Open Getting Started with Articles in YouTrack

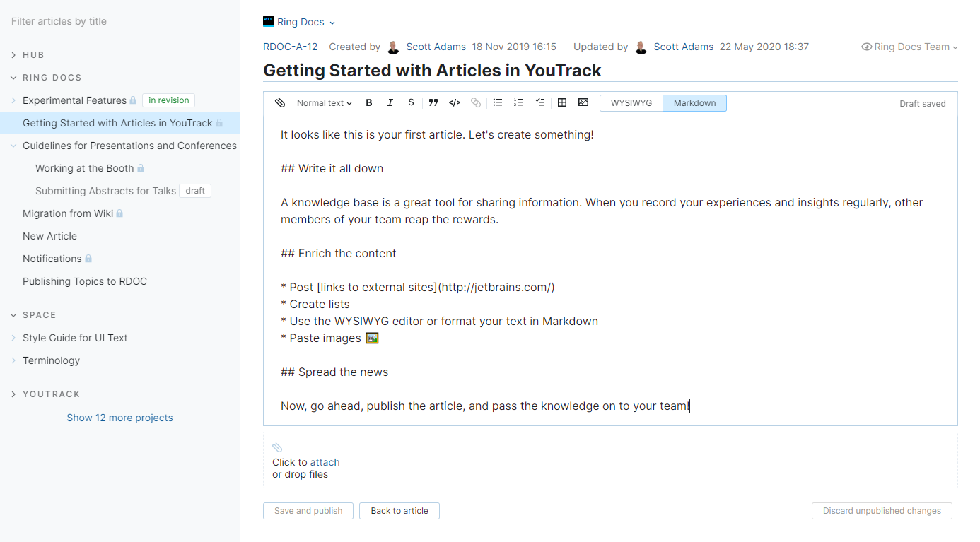[117, 123]
